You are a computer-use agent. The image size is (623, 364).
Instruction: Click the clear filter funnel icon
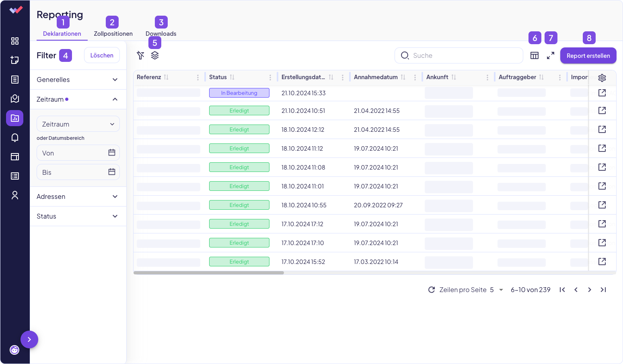pos(140,55)
